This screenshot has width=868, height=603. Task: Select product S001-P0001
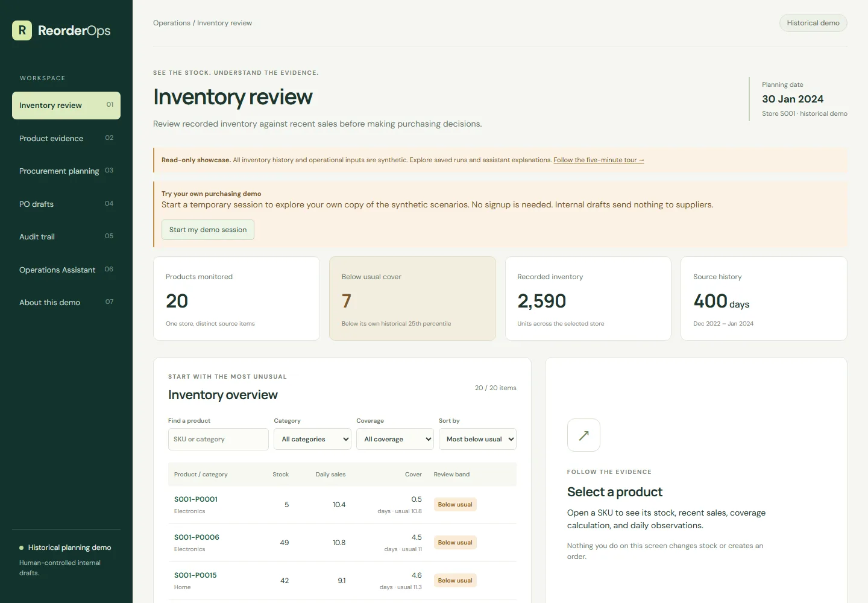point(196,499)
